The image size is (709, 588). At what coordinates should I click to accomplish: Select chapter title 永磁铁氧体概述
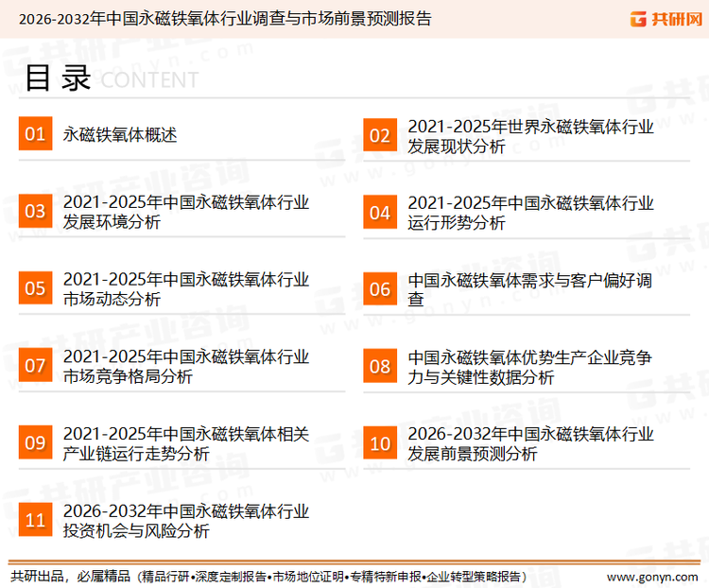click(120, 134)
